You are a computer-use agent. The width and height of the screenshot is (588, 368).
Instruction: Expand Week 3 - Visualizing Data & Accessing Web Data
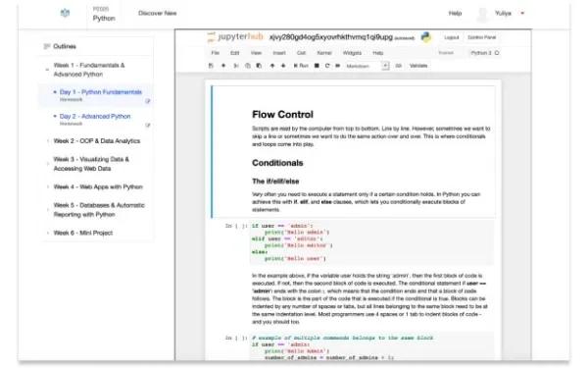point(48,164)
